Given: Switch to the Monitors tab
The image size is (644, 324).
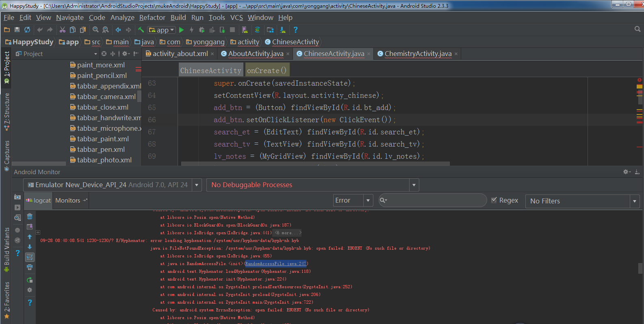Looking at the screenshot, I should point(71,201).
